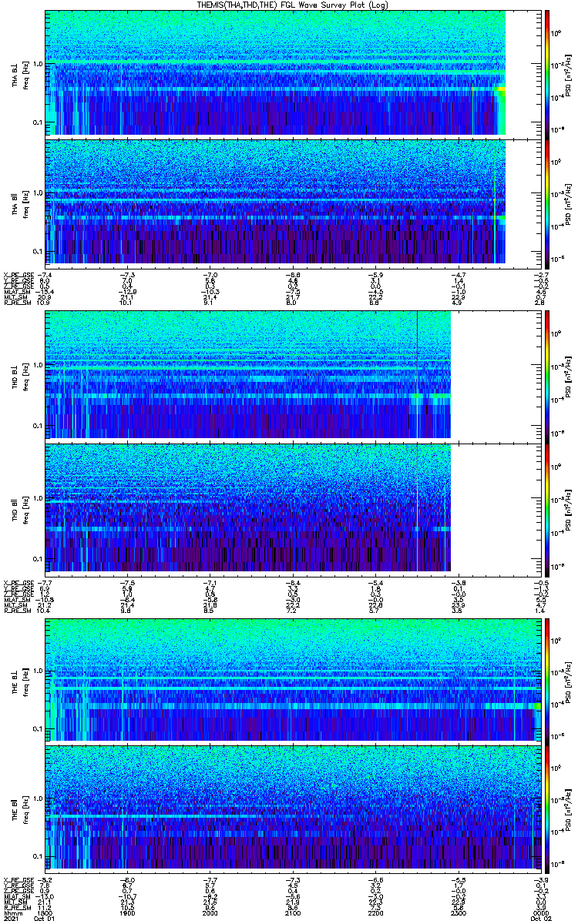Viewport: 578px width, 924px height.
Task: Click the 2021 year label
Action: [x=10, y=919]
